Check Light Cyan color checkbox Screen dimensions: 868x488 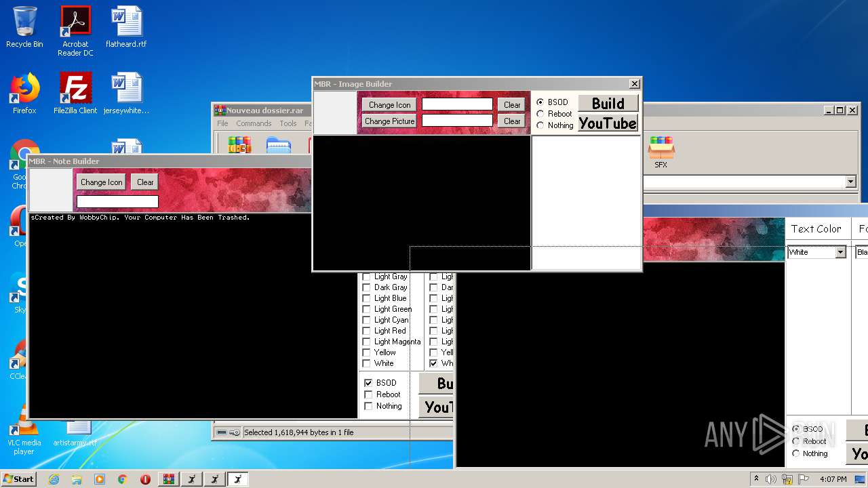pos(366,320)
